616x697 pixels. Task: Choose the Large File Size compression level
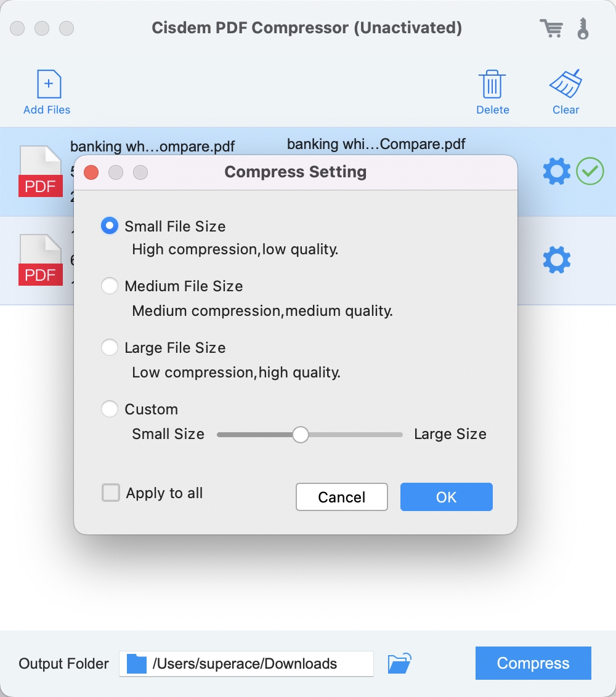click(x=109, y=347)
